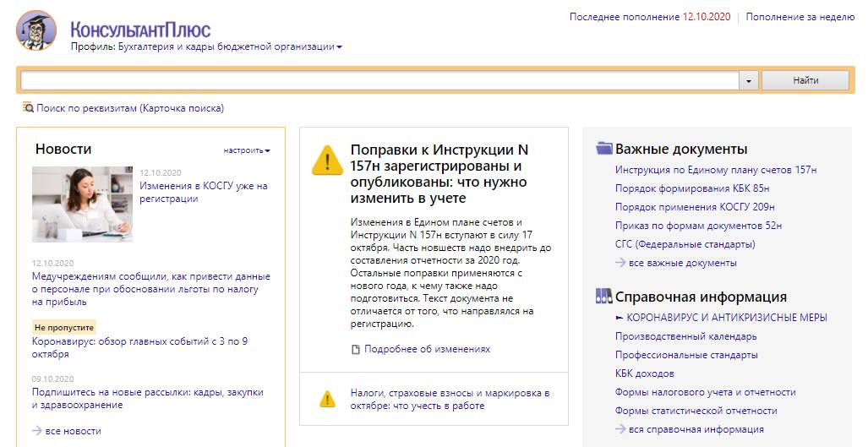This screenshot has height=447, width=868.
Task: Open the Пополнение за неделю link
Action: (800, 17)
